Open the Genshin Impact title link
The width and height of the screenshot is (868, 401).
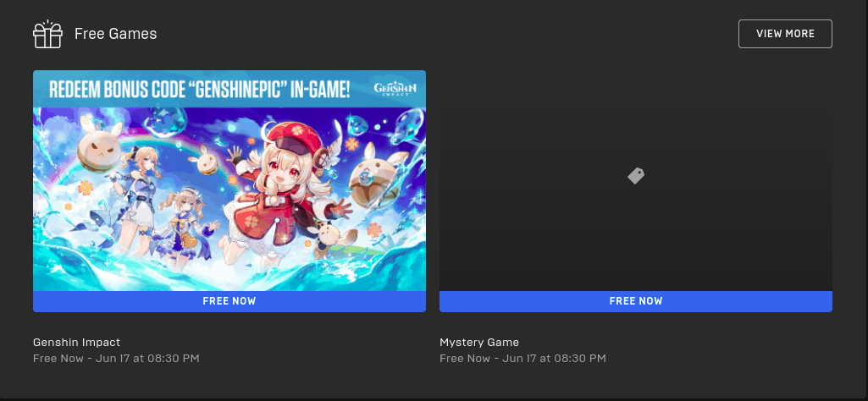point(76,342)
